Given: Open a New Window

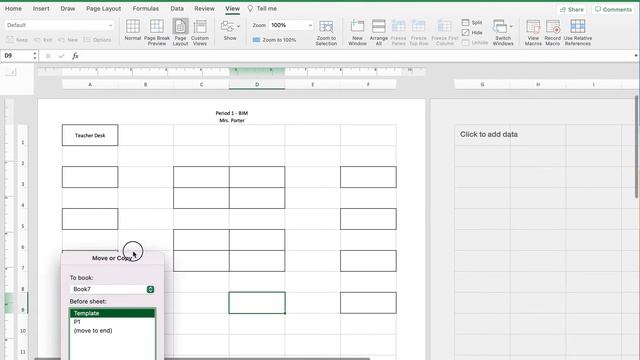Looking at the screenshot, I should click(x=357, y=32).
